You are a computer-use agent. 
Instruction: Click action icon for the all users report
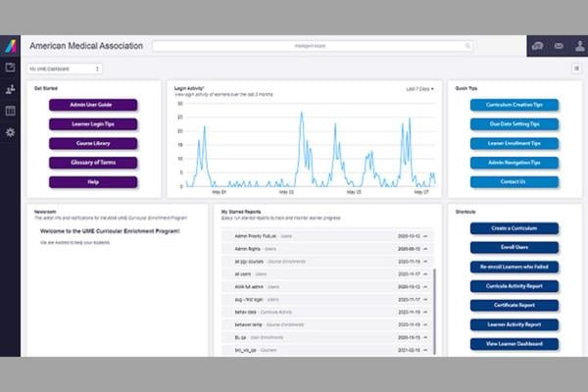(425, 274)
